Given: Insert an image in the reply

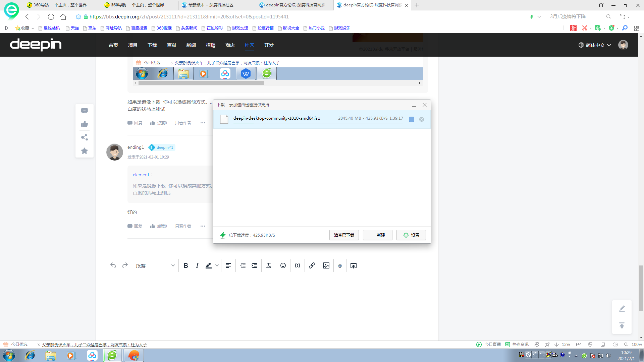Looking at the screenshot, I should coord(326,265).
